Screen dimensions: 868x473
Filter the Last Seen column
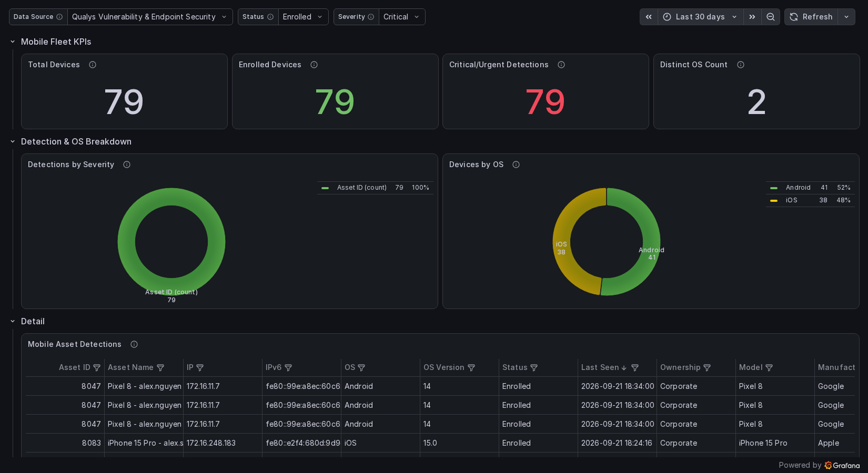click(635, 368)
